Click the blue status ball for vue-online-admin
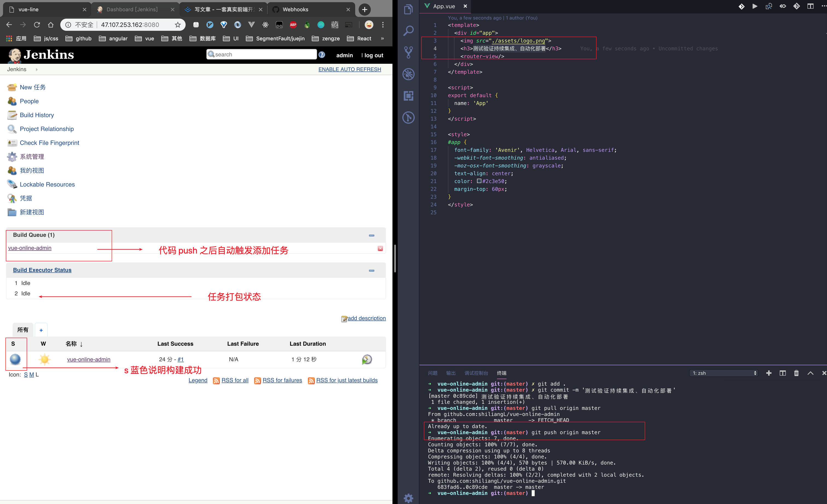 15,359
